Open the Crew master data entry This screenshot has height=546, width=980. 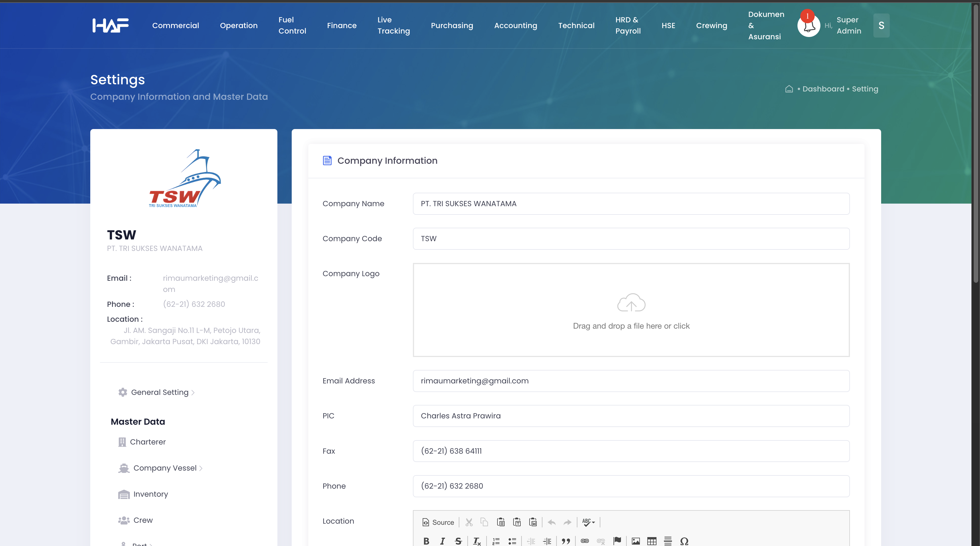pyautogui.click(x=143, y=520)
